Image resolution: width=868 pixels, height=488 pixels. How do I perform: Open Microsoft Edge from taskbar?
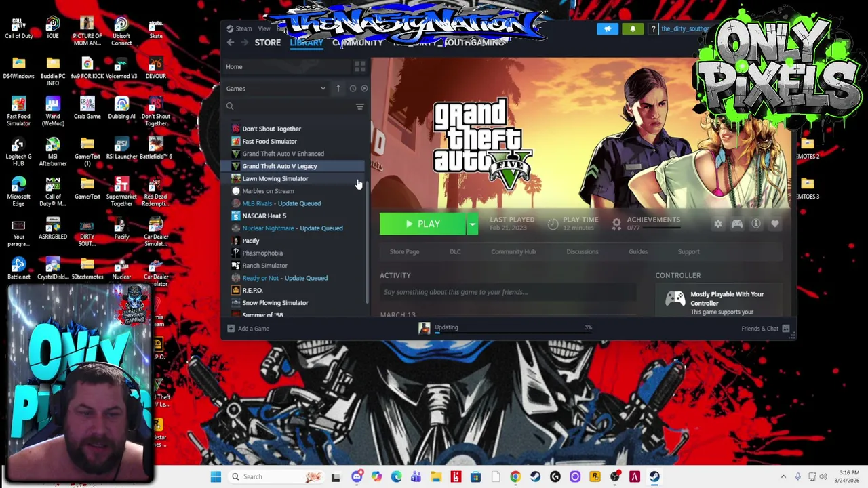pyautogui.click(x=396, y=476)
